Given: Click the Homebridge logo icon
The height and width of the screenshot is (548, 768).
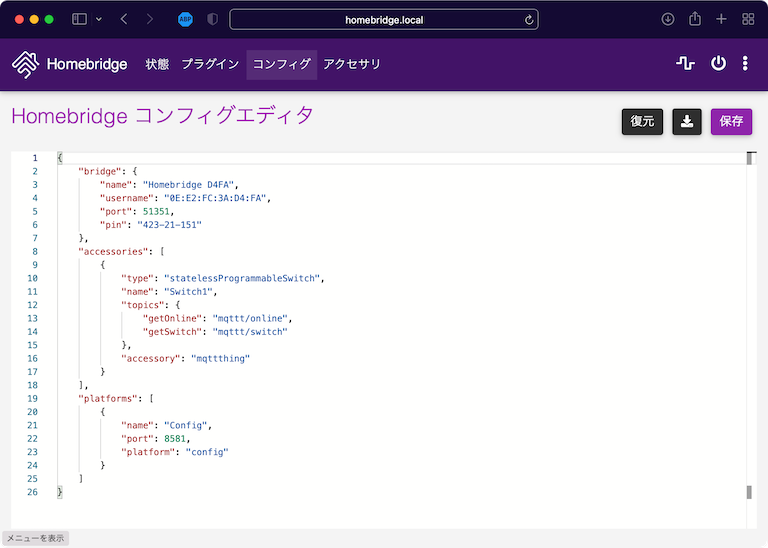Looking at the screenshot, I should pos(25,64).
